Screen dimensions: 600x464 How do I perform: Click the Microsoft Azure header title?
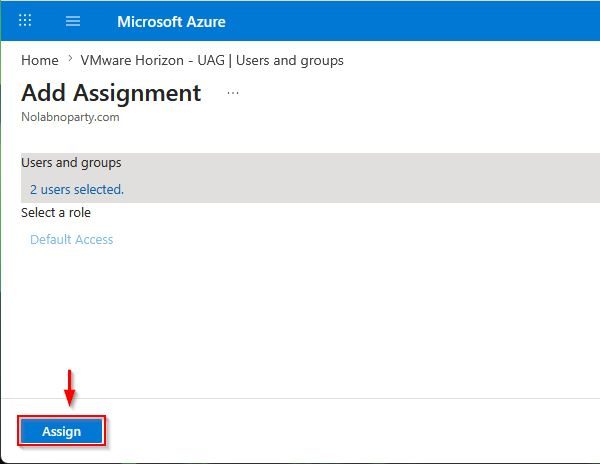pos(171,22)
